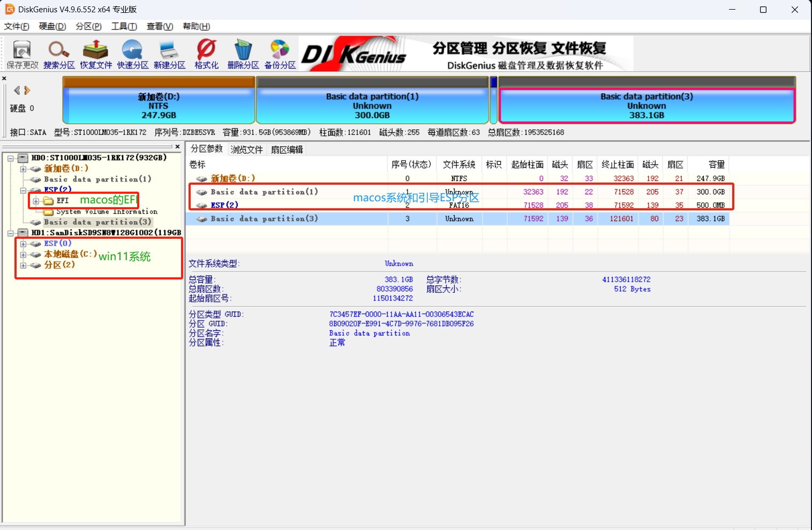Image resolution: width=812 pixels, height=530 pixels.
Task: Click the FAT16 file system cell
Action: pyautogui.click(x=459, y=206)
